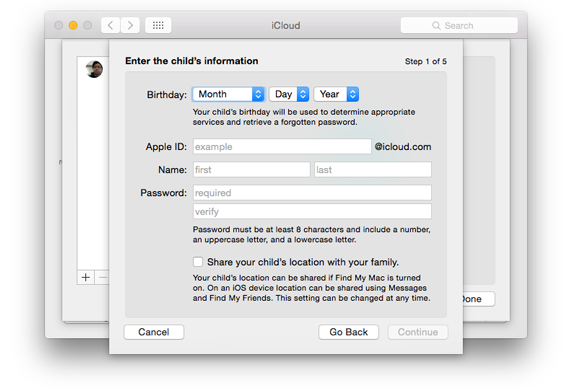Open the birthday Month dropdown
This screenshot has width=580, height=388.
(x=229, y=94)
